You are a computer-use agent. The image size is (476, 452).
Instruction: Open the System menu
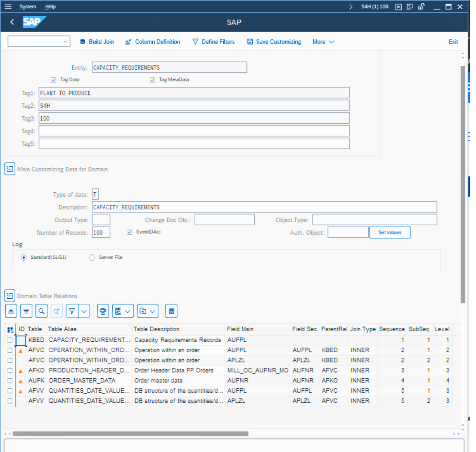pyautogui.click(x=28, y=7)
